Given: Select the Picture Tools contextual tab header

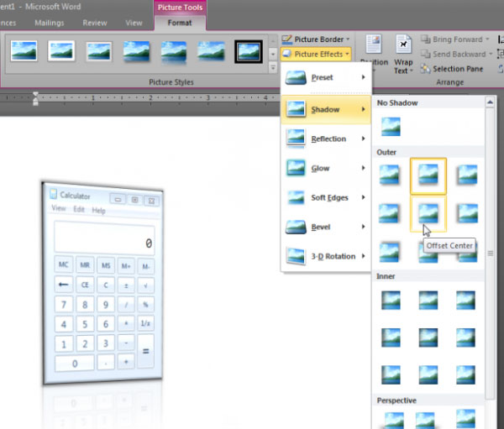Looking at the screenshot, I should point(180,8).
